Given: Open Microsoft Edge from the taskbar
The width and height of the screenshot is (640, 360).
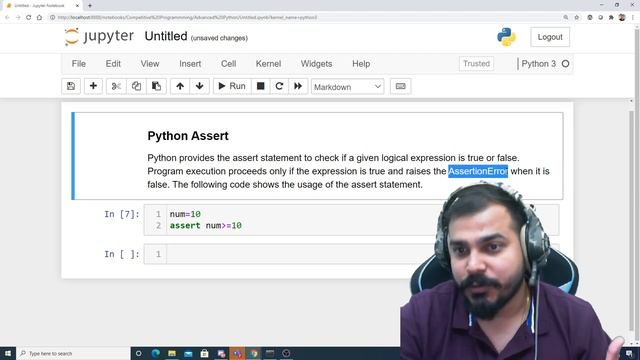Looking at the screenshot, I should click(156, 353).
